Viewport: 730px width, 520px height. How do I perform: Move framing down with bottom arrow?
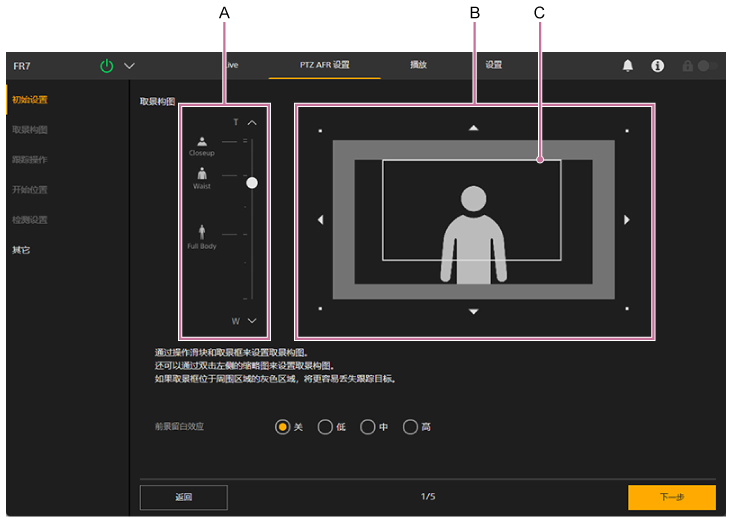pyautogui.click(x=474, y=312)
